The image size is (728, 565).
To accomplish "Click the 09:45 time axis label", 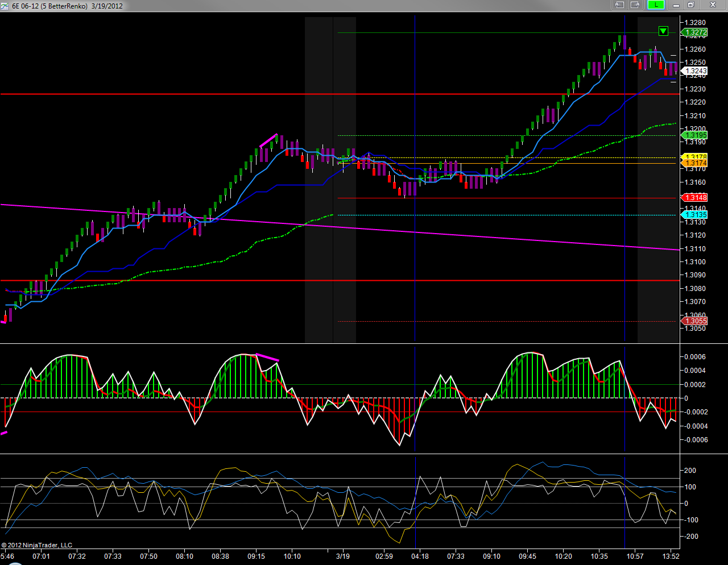I will tap(527, 556).
